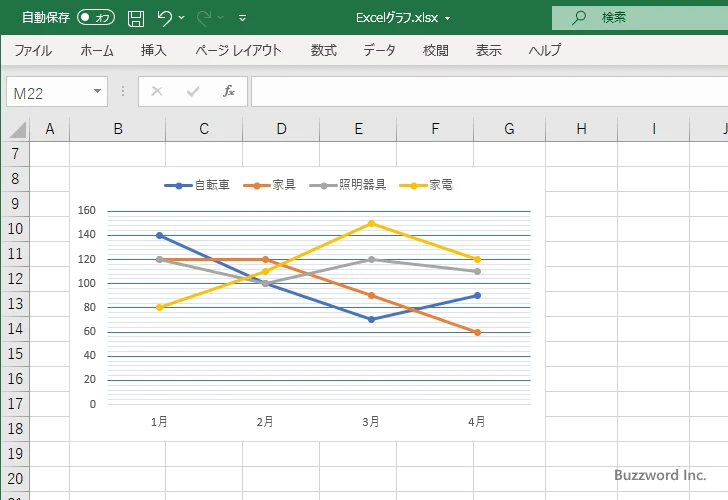
Task: Click the Select All corner triangle
Action: click(x=17, y=130)
